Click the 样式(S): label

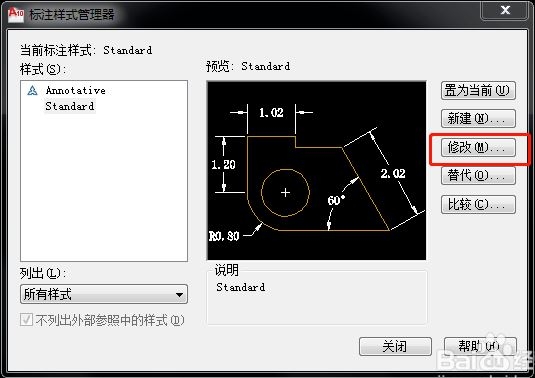point(42,70)
